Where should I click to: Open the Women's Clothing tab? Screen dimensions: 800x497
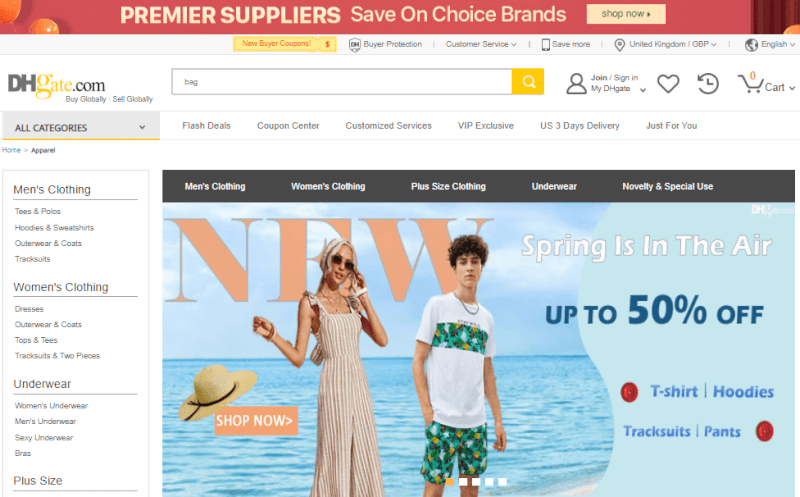pos(328,186)
